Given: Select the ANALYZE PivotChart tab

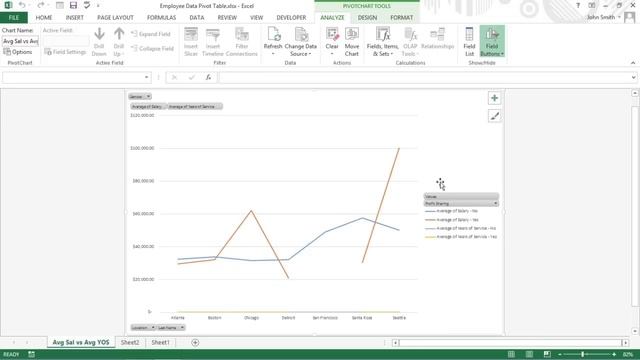Looking at the screenshot, I should pyautogui.click(x=332, y=18).
